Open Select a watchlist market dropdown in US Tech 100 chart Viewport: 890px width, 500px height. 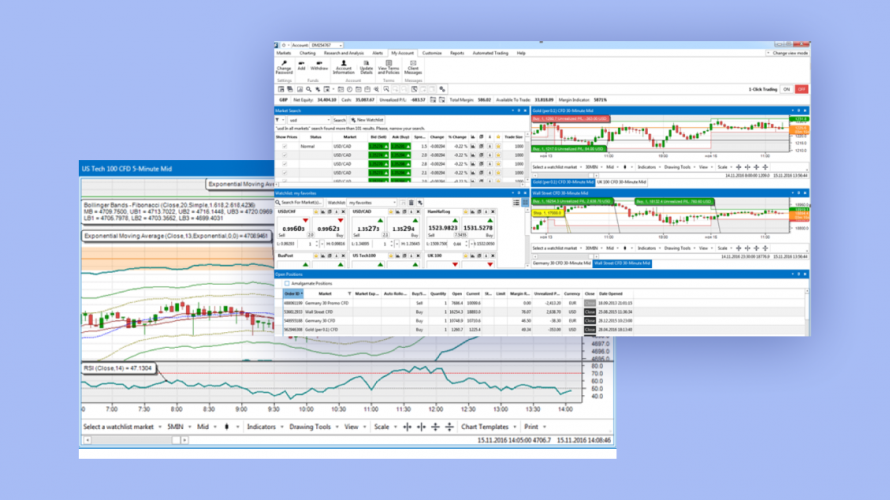coord(122,427)
